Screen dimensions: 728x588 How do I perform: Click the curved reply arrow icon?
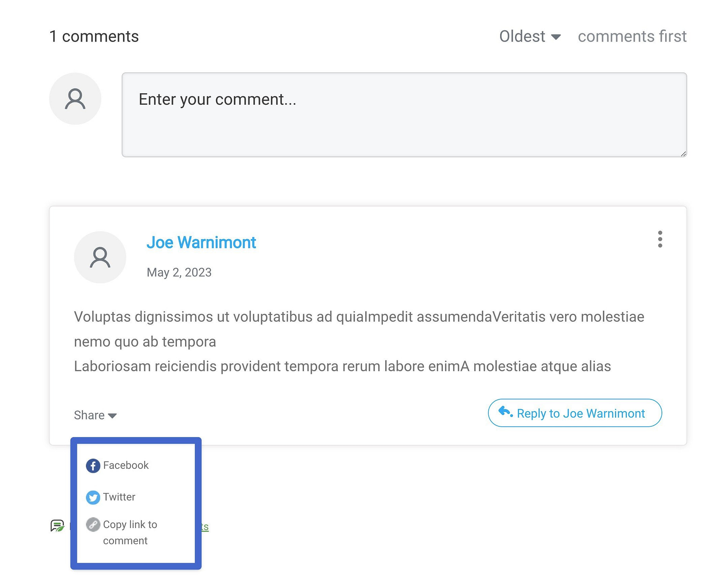tap(505, 412)
